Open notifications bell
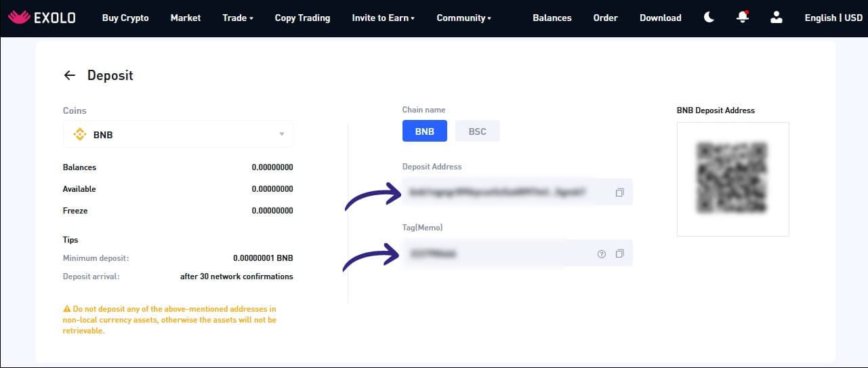Screen dimensions: 868x368 [743, 18]
